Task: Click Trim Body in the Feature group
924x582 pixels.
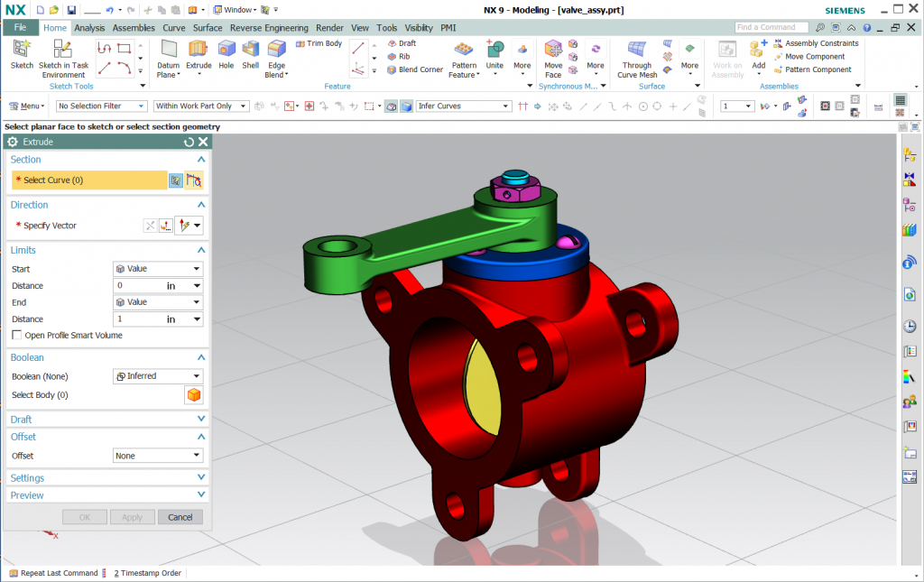Action: [x=319, y=43]
